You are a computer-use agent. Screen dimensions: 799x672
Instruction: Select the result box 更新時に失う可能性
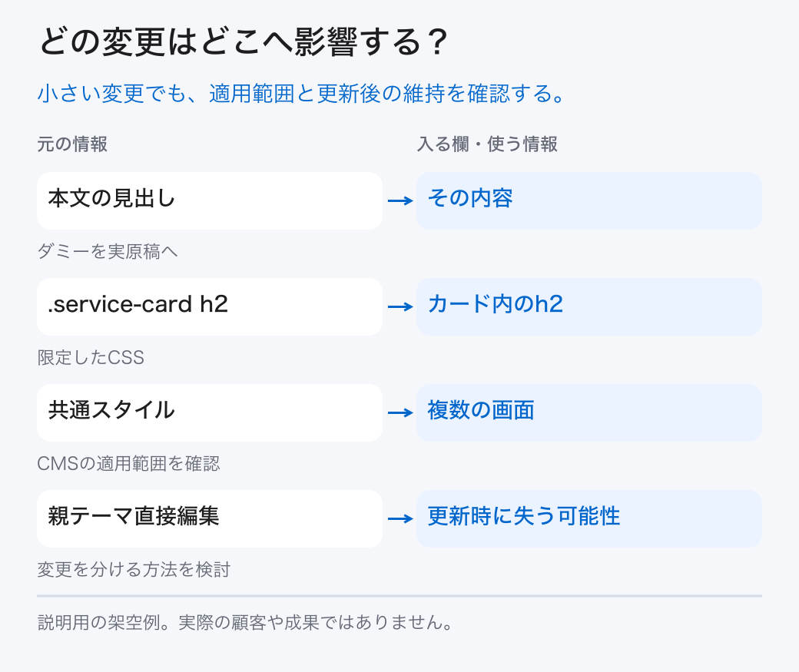[x=589, y=518]
